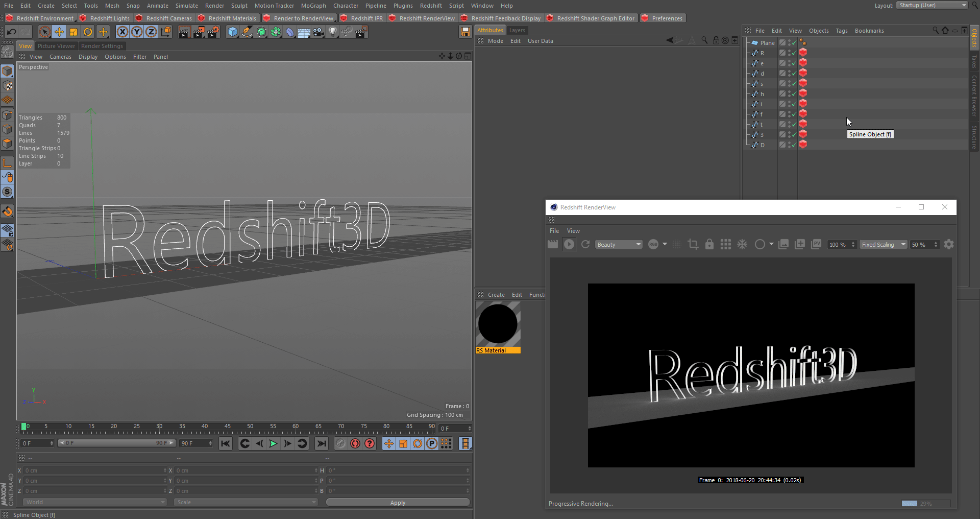The width and height of the screenshot is (980, 519).
Task: Open RGB channel dropdown arrow in RenderView
Action: 665,244
